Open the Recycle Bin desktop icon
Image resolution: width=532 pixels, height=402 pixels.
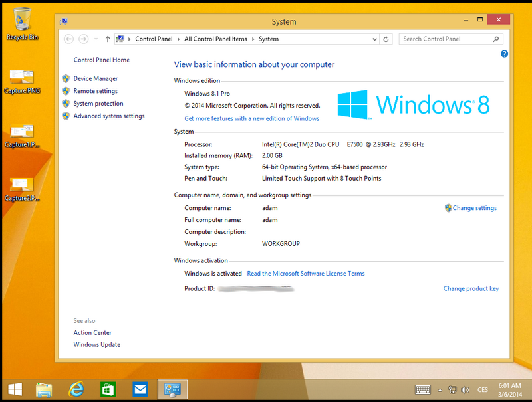point(22,24)
